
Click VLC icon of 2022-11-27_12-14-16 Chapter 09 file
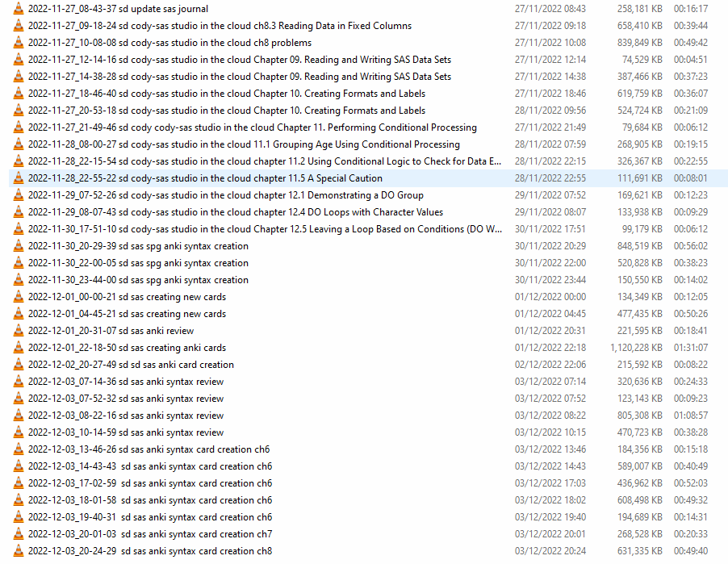pos(19,60)
